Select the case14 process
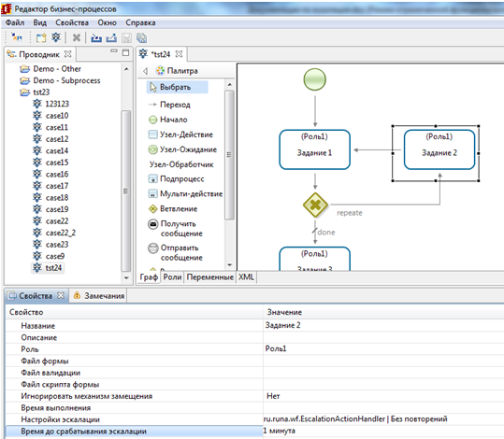This screenshot has width=504, height=439. (50, 150)
